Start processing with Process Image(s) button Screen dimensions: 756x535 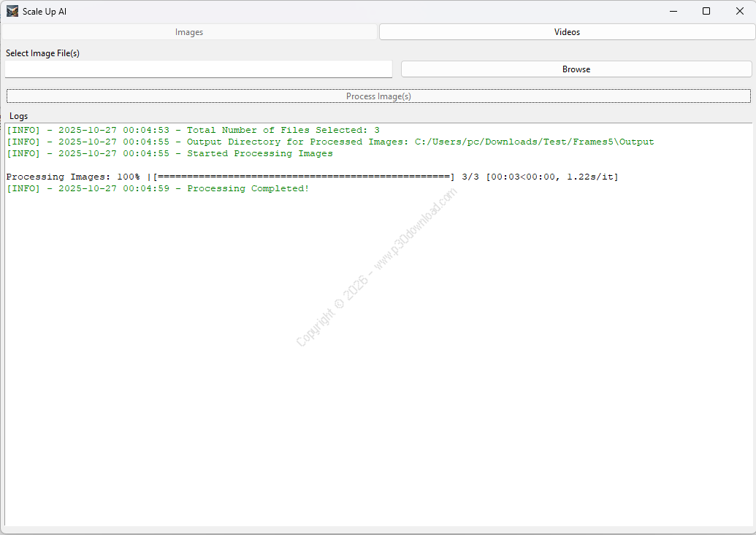[378, 96]
